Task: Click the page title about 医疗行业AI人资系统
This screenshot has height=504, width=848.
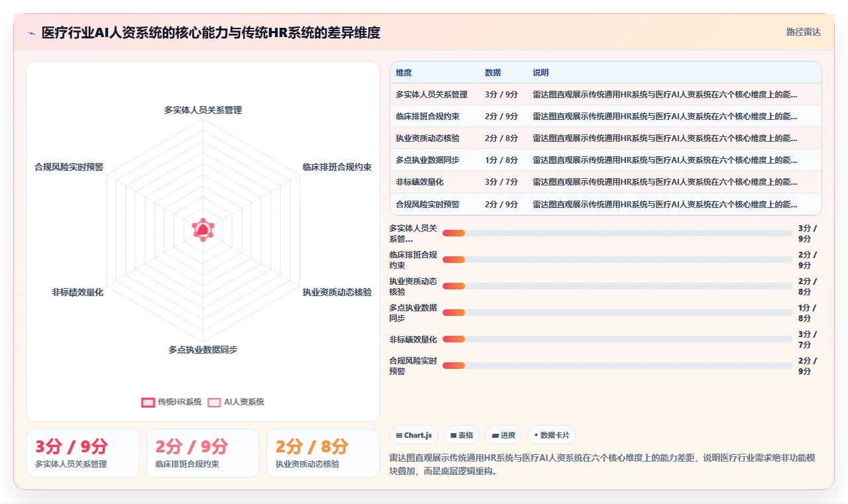Action: point(211,32)
